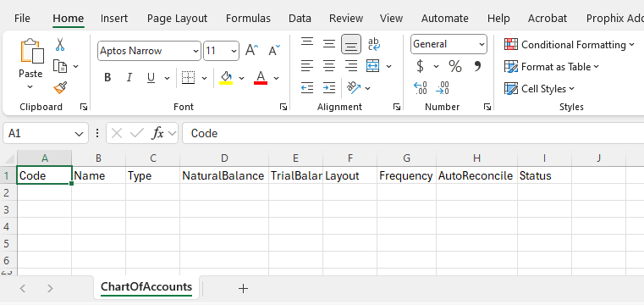
Task: Apply accounting dollar number format
Action: point(420,66)
